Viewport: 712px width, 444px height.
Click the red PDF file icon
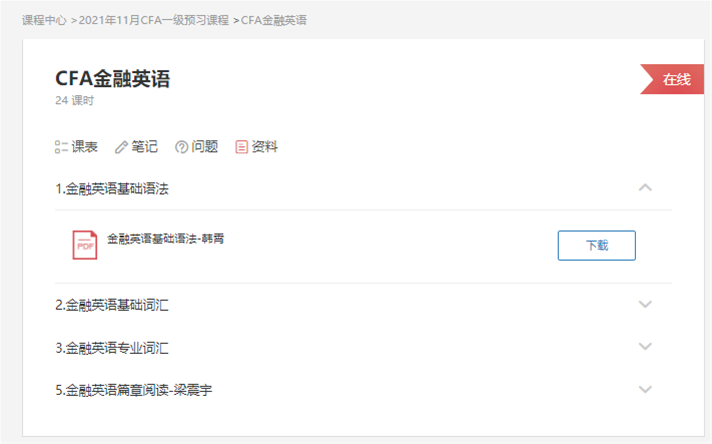coord(85,245)
